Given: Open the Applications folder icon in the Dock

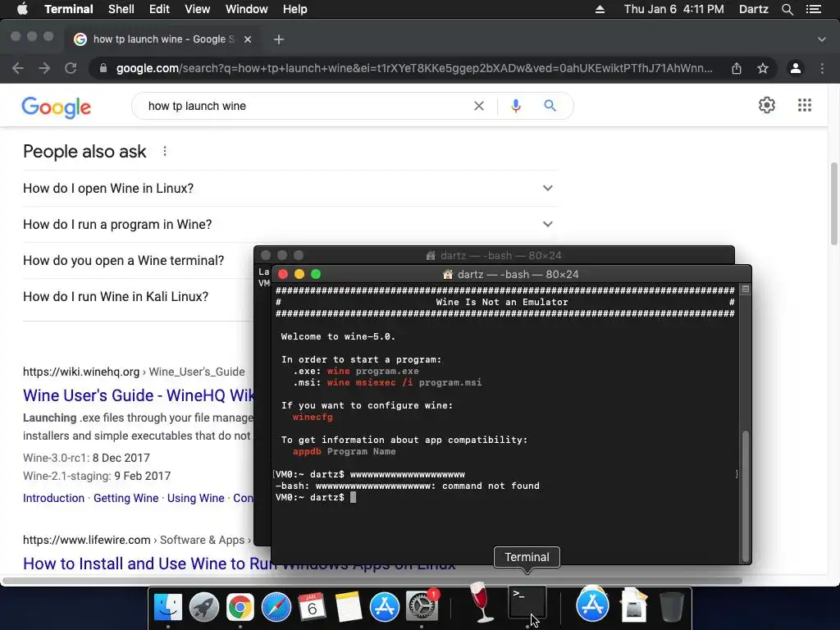Looking at the screenshot, I should coord(592,605).
